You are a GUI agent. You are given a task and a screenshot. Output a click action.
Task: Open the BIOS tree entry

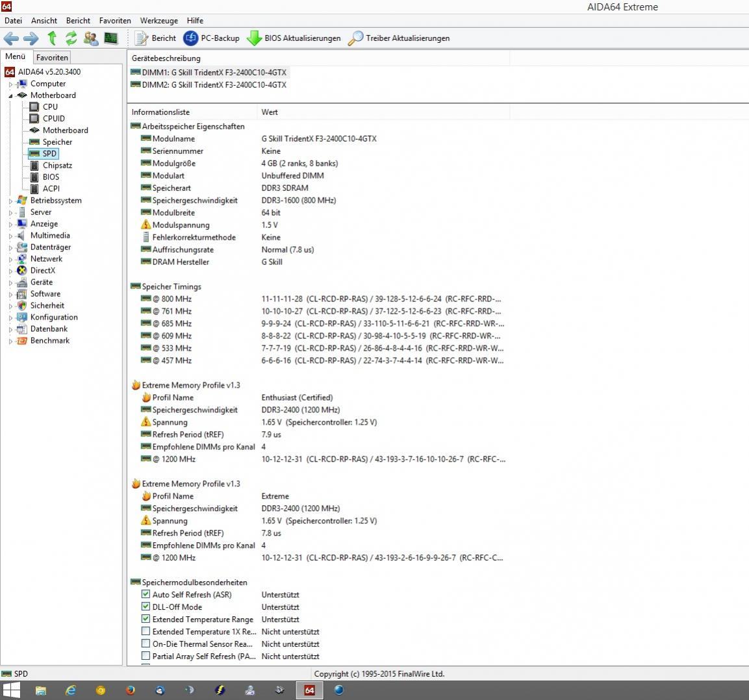tap(51, 177)
